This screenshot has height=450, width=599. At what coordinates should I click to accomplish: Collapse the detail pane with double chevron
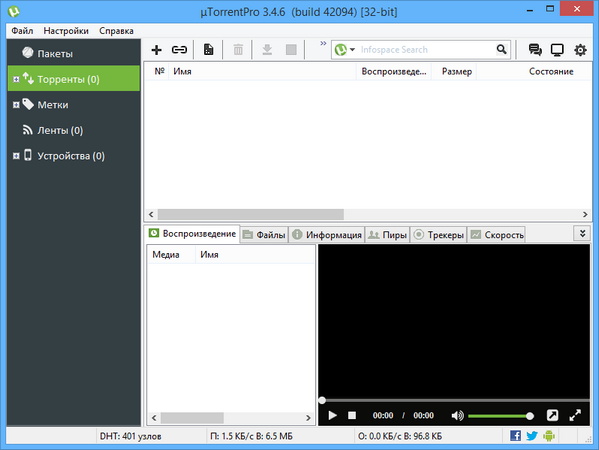(582, 233)
